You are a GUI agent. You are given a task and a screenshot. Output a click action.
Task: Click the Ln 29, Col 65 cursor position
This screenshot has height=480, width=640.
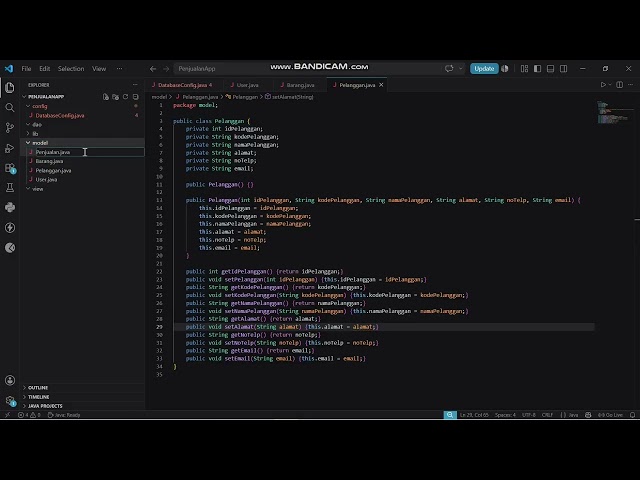(474, 415)
